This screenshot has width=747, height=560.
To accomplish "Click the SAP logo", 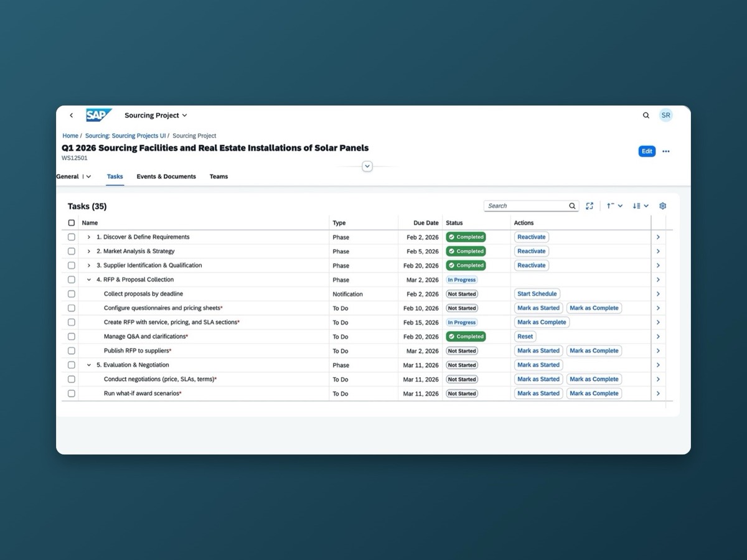I will click(99, 115).
